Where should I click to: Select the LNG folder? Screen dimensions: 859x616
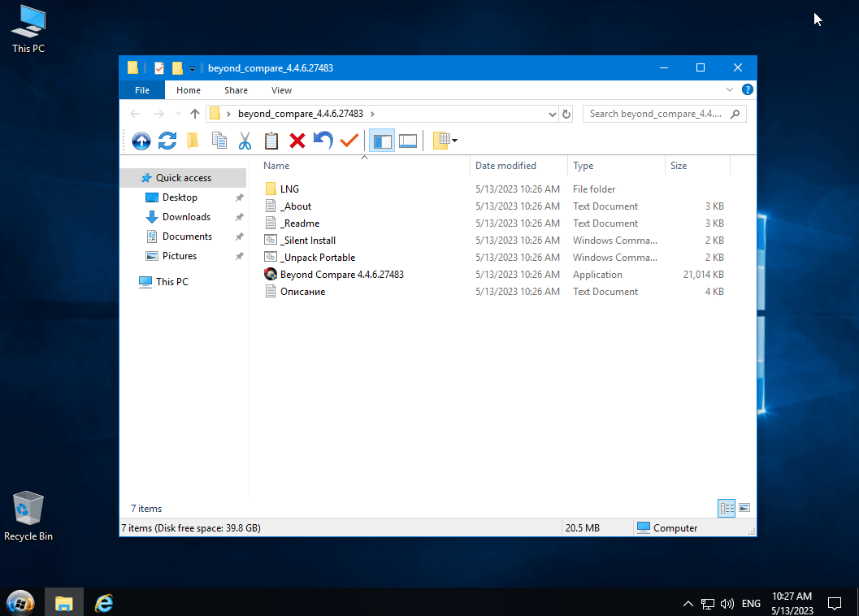coord(289,189)
